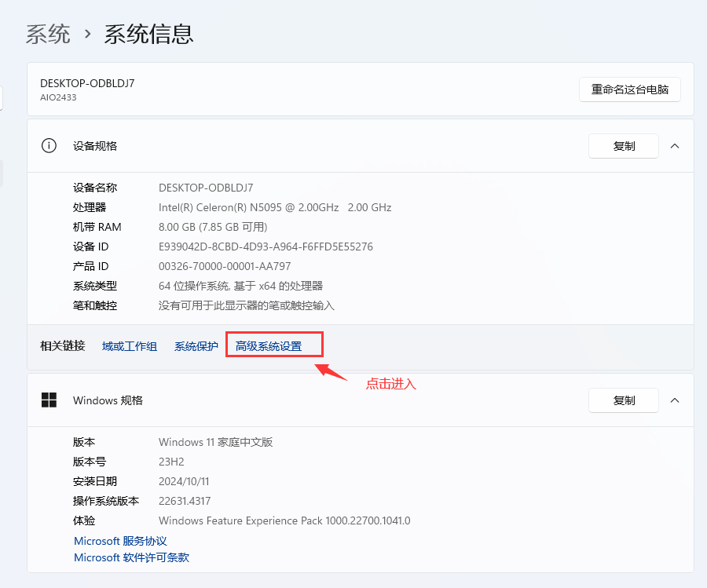Click the DESKTOP-ODBLDJ7 computer name heading
The width and height of the screenshot is (707, 588).
[x=87, y=83]
